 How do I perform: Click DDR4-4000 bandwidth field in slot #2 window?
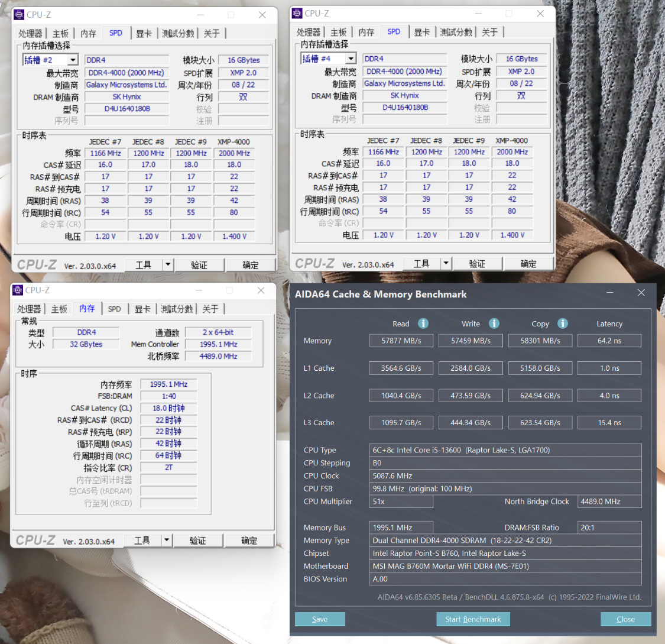126,73
